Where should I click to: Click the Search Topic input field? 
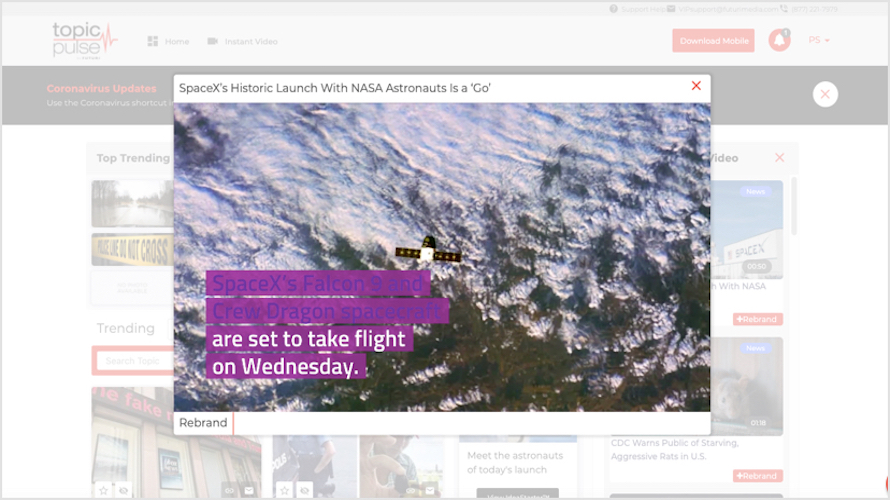(x=135, y=361)
